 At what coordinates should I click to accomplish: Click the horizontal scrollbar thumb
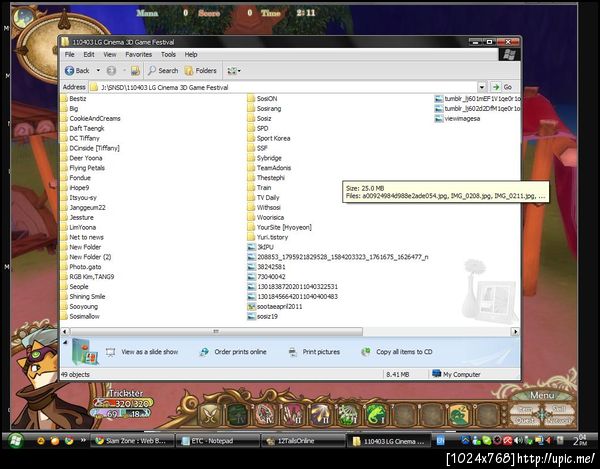(x=216, y=331)
